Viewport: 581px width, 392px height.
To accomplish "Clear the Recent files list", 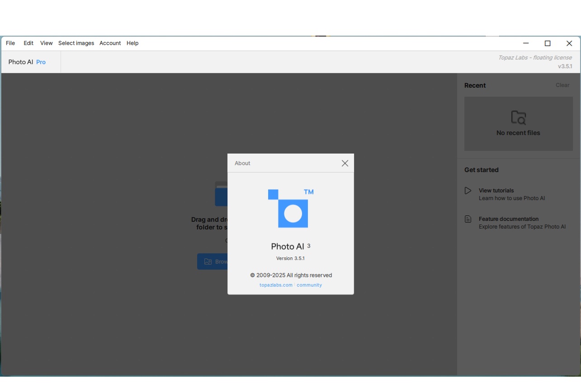I will click(x=562, y=85).
